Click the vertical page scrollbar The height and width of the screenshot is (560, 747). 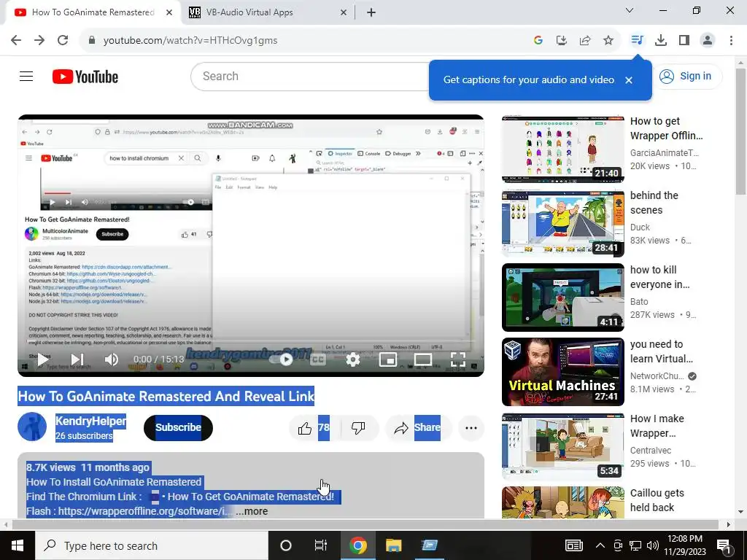coord(740,131)
